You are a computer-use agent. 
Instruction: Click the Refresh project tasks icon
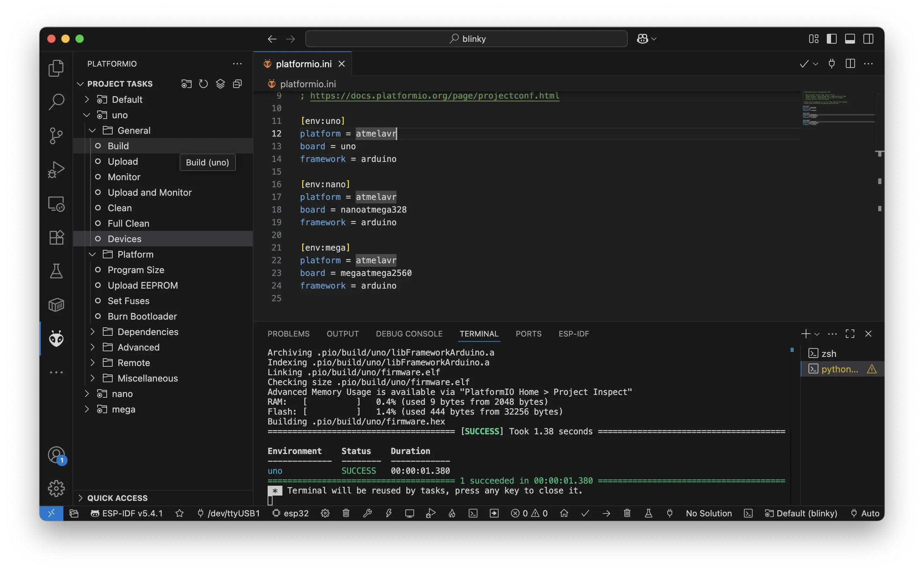click(203, 84)
